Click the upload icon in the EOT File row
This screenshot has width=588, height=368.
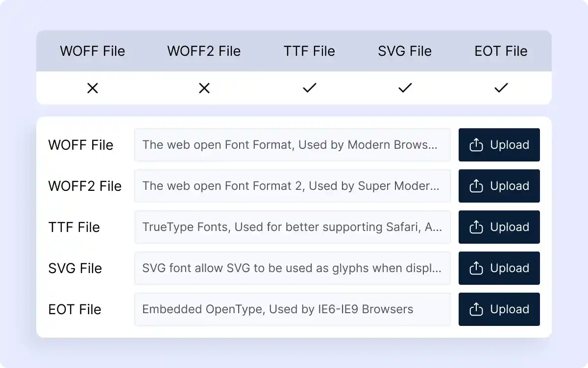[x=476, y=309]
